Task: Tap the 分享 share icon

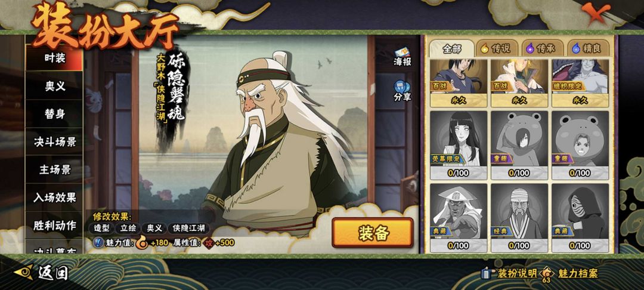Action: 402,91
